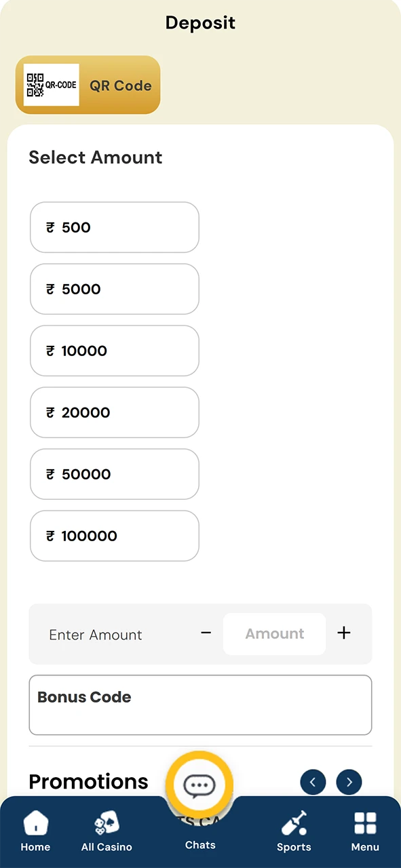Open the Home screen from bottom navigation
The image size is (401, 868).
coord(35,831)
